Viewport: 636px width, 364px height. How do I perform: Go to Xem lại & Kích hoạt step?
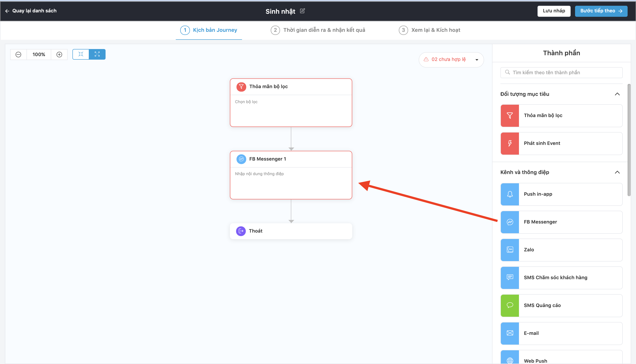pos(429,30)
